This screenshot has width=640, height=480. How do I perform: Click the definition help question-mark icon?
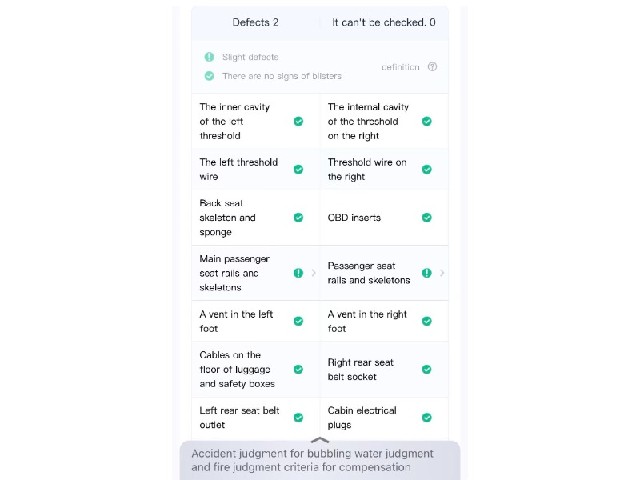(x=432, y=67)
